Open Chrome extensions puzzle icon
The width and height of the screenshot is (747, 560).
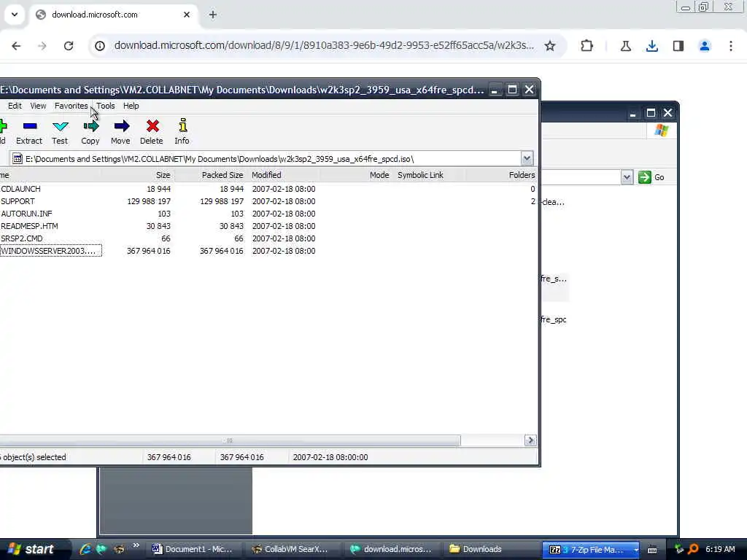click(587, 46)
